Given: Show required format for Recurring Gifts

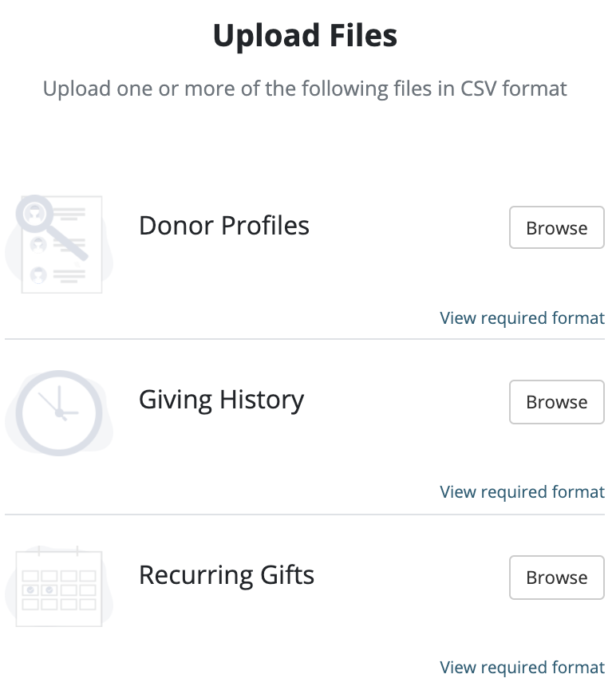Looking at the screenshot, I should click(522, 667).
